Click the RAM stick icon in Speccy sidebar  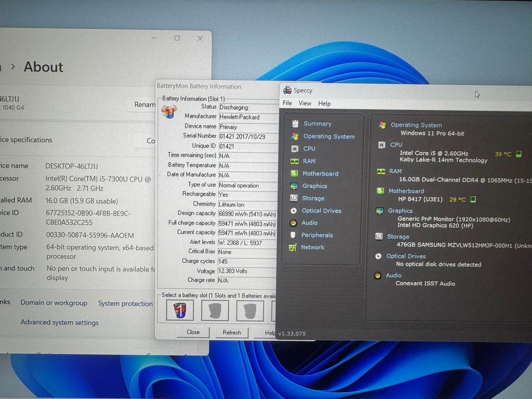point(294,161)
